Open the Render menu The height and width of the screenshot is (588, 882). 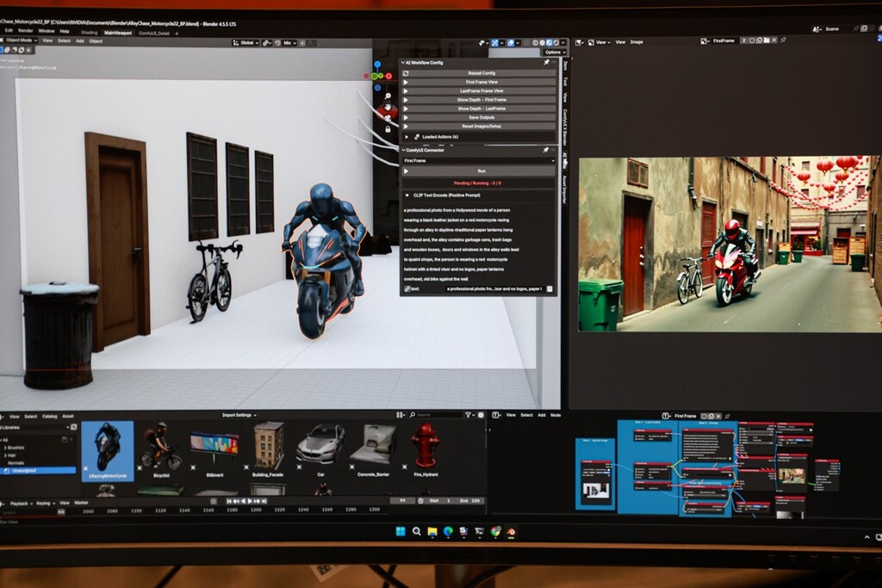click(25, 30)
